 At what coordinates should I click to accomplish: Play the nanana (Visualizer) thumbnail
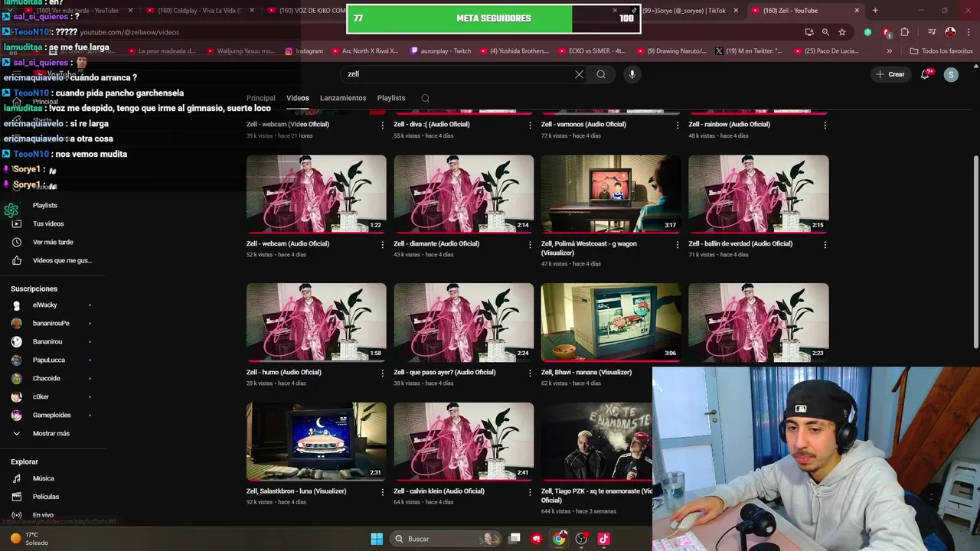pyautogui.click(x=611, y=322)
